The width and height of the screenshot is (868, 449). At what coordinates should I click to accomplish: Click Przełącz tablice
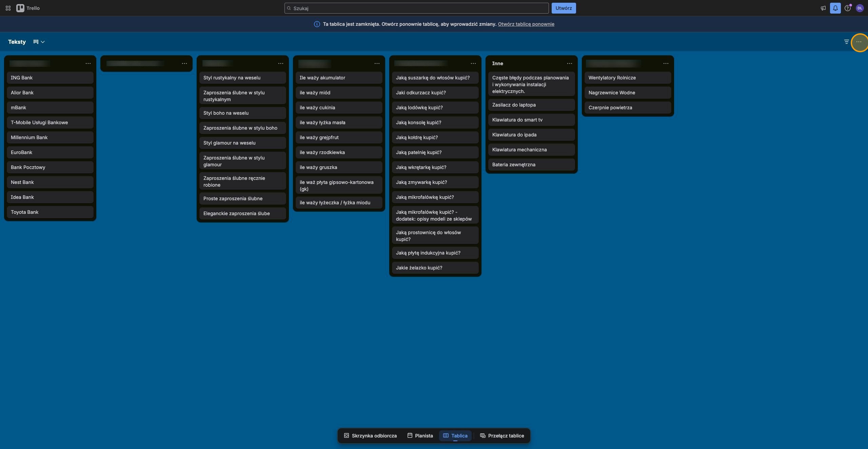[502, 435]
